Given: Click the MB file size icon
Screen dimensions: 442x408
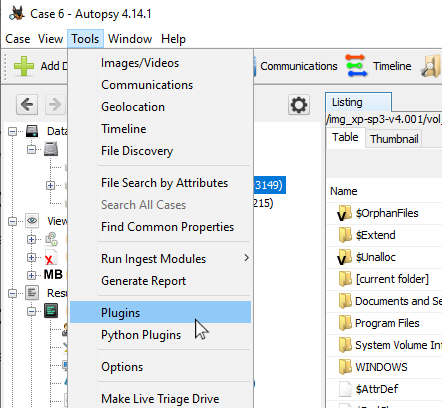Looking at the screenshot, I should [x=53, y=275].
